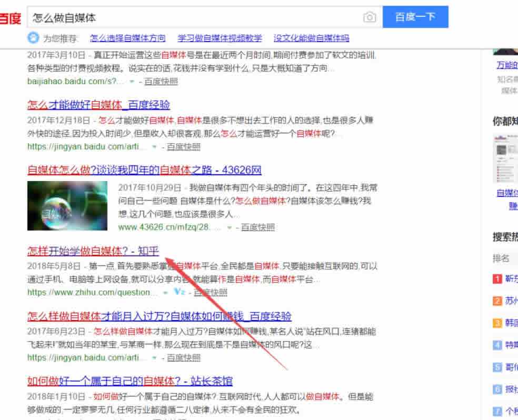518x420 pixels.
Task: Expand dropdown arrow beside baijiahao.baidu.com URL
Action: point(132,81)
